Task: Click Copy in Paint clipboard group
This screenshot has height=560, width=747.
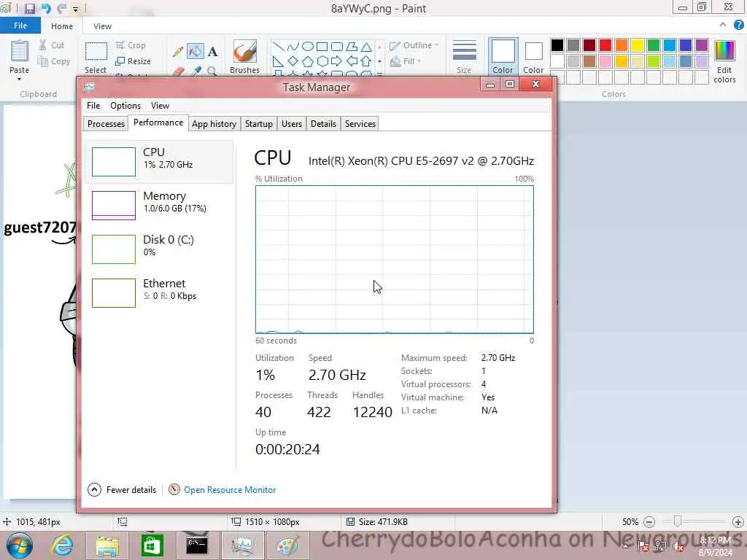Action: (54, 61)
